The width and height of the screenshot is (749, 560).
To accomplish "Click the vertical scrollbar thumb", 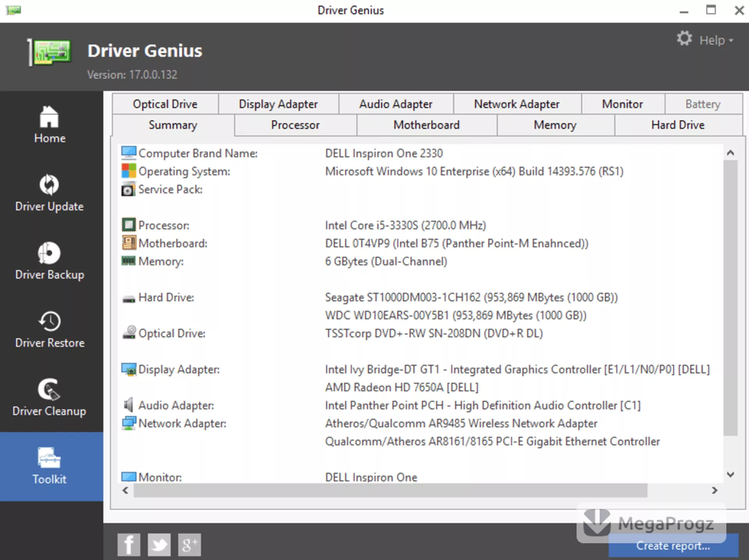I will point(731,298).
